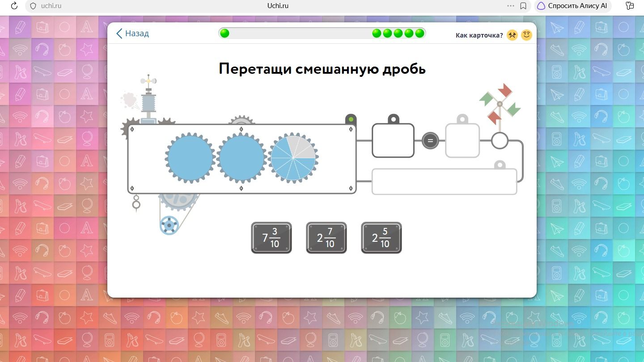
Task: Open the site shield security icon
Action: coord(33,6)
